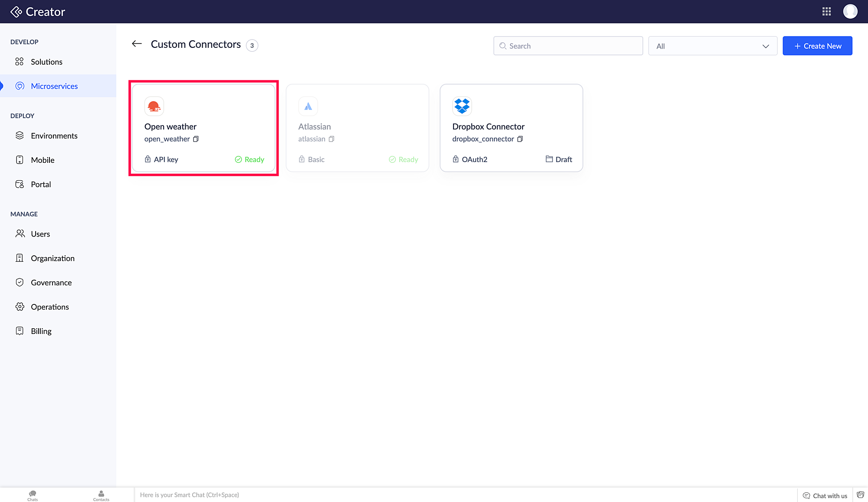
Task: Click the Creator logo in the header
Action: coord(38,12)
